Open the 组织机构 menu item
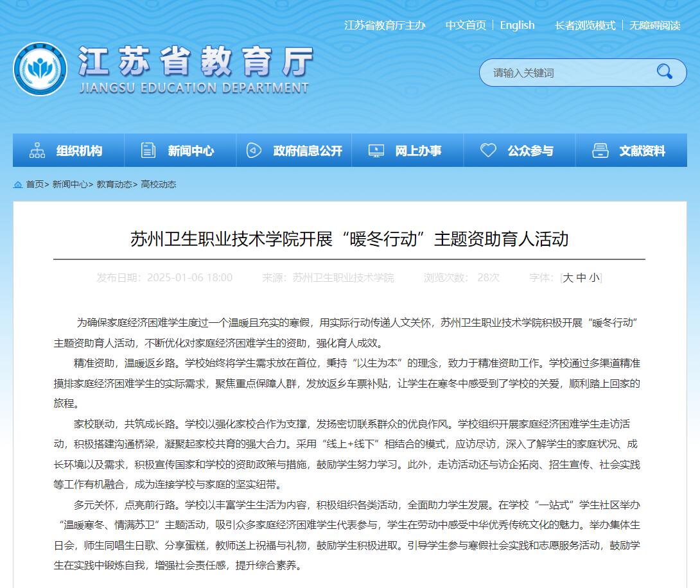 [68, 150]
